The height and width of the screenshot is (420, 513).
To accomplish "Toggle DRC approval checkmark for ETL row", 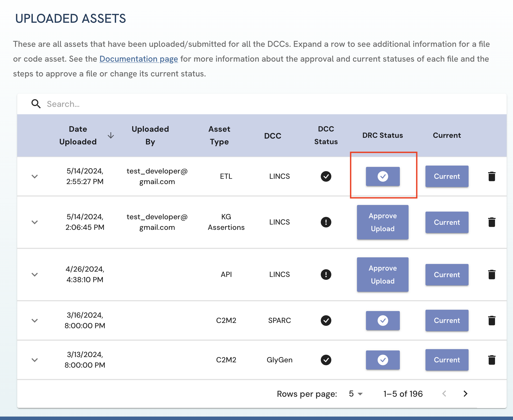I will [x=383, y=176].
